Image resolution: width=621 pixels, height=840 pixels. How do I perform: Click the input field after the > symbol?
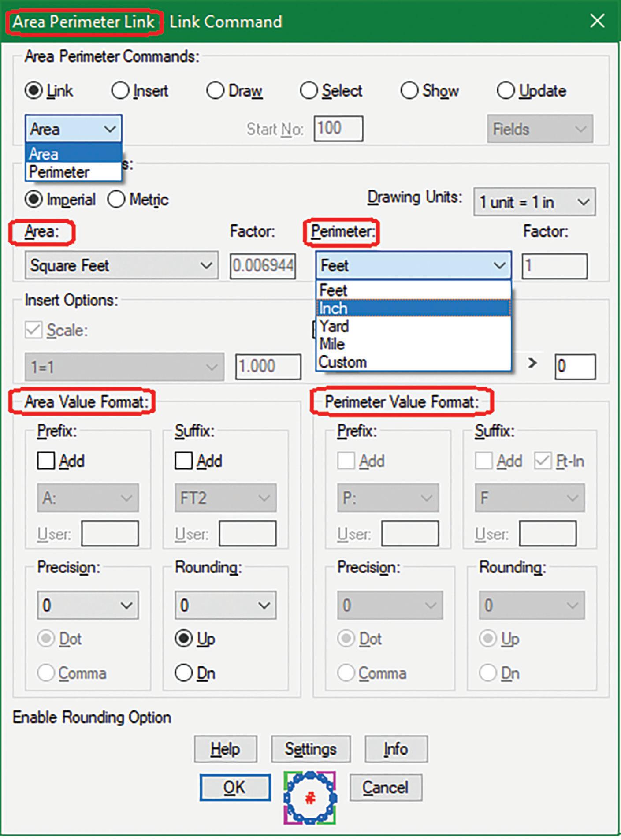click(575, 366)
